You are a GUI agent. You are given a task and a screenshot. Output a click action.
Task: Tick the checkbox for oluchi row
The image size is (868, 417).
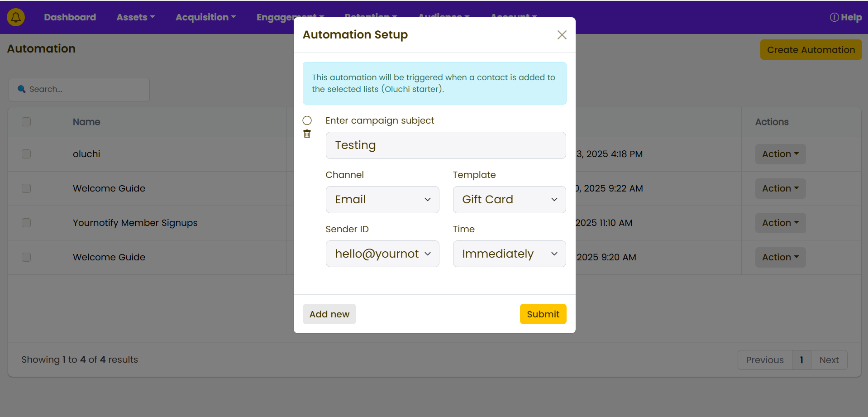click(26, 154)
